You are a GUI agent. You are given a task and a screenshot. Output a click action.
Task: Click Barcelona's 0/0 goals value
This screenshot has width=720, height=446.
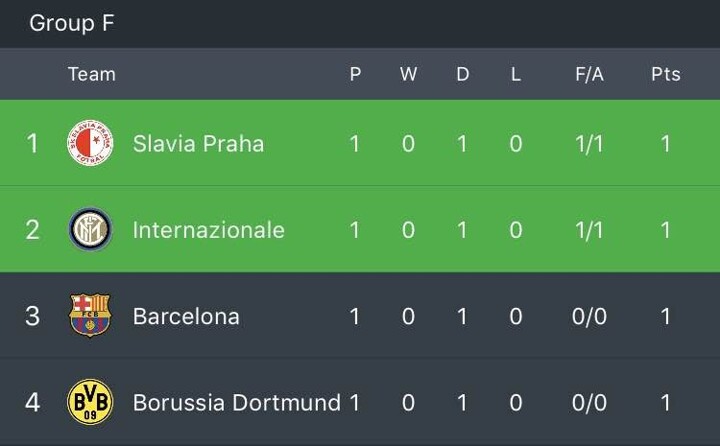click(589, 316)
